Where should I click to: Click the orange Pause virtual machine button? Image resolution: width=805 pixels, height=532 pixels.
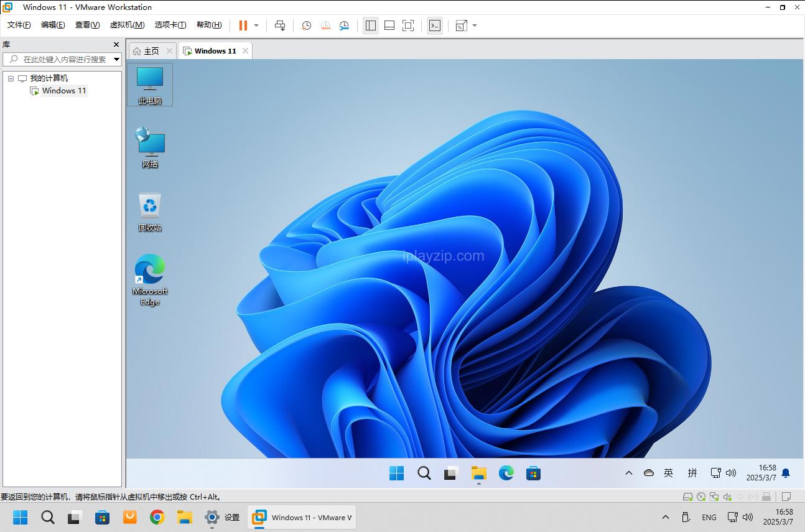point(243,26)
